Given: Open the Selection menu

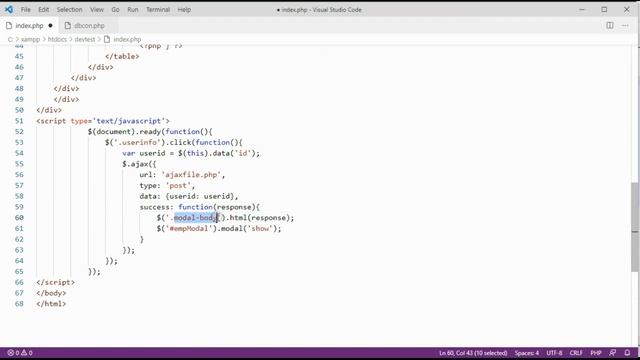Looking at the screenshot, I should tap(69, 9).
